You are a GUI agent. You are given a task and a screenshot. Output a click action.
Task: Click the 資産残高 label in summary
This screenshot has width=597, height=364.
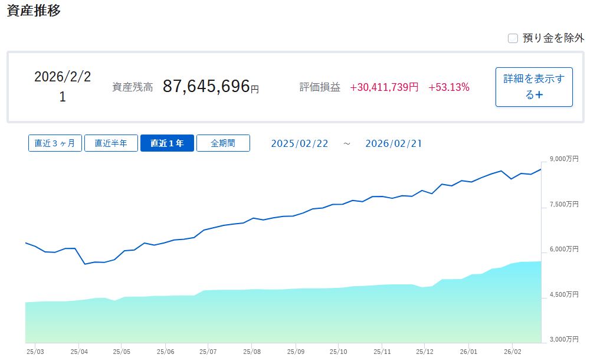point(132,87)
